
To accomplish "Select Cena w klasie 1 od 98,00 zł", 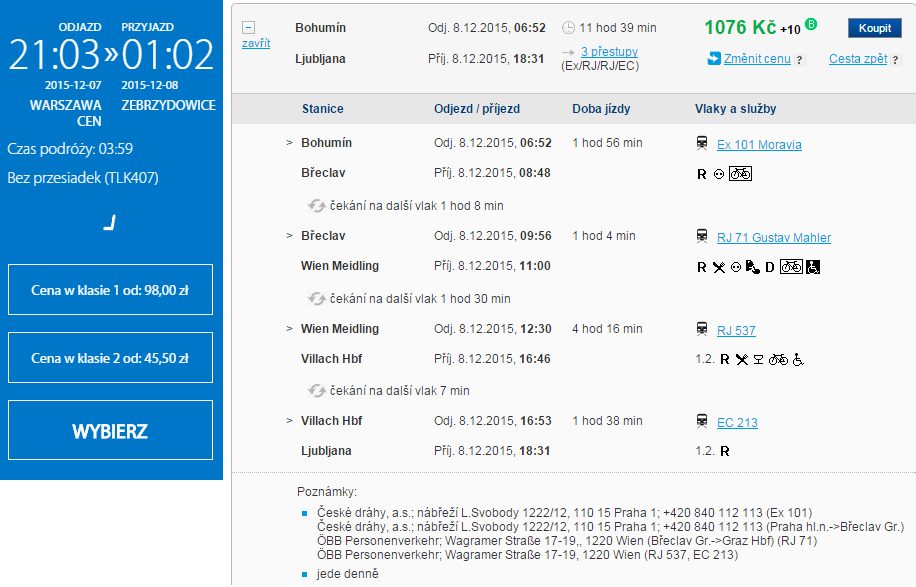I will (110, 290).
